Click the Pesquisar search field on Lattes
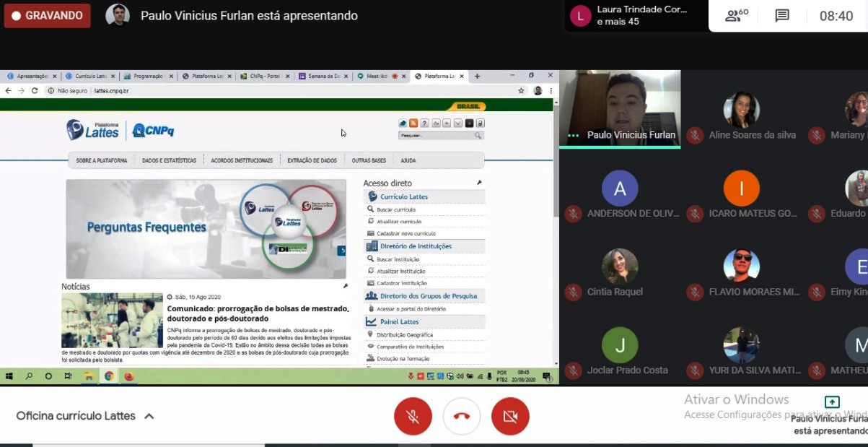868x447 pixels. (x=436, y=135)
